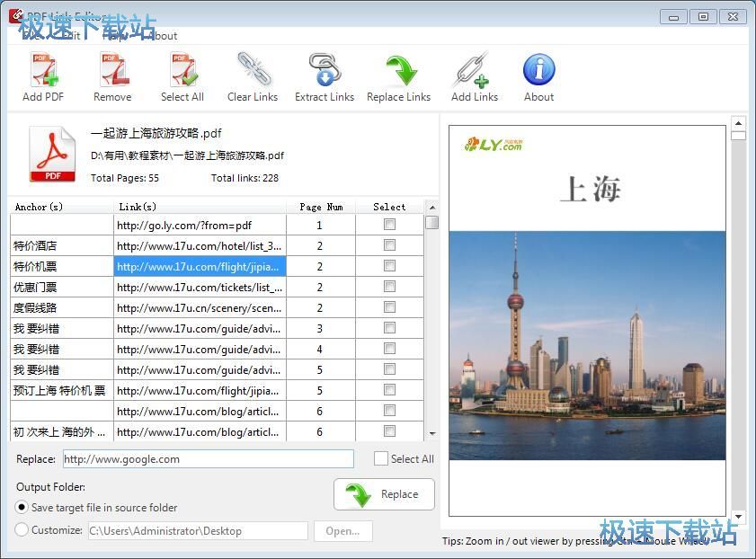Click the Open... folder button
Viewport: 756px width, 559px height.
tap(342, 531)
